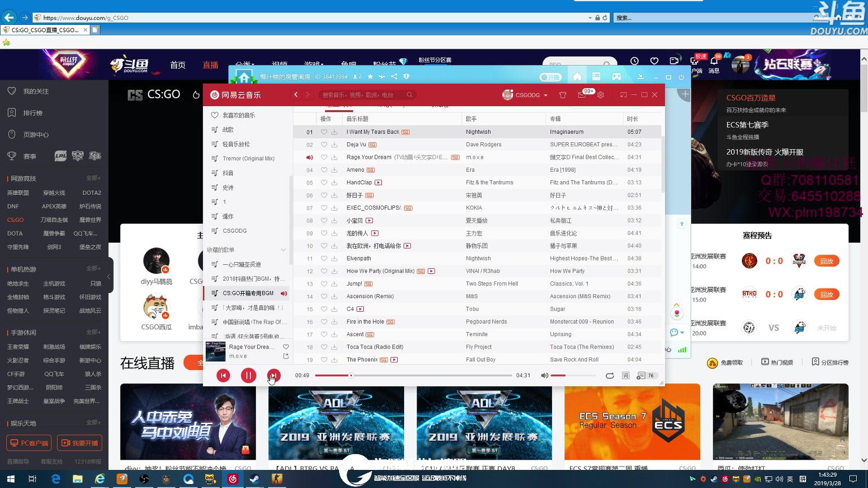Click 回放 for the 15:00 match

click(x=827, y=294)
